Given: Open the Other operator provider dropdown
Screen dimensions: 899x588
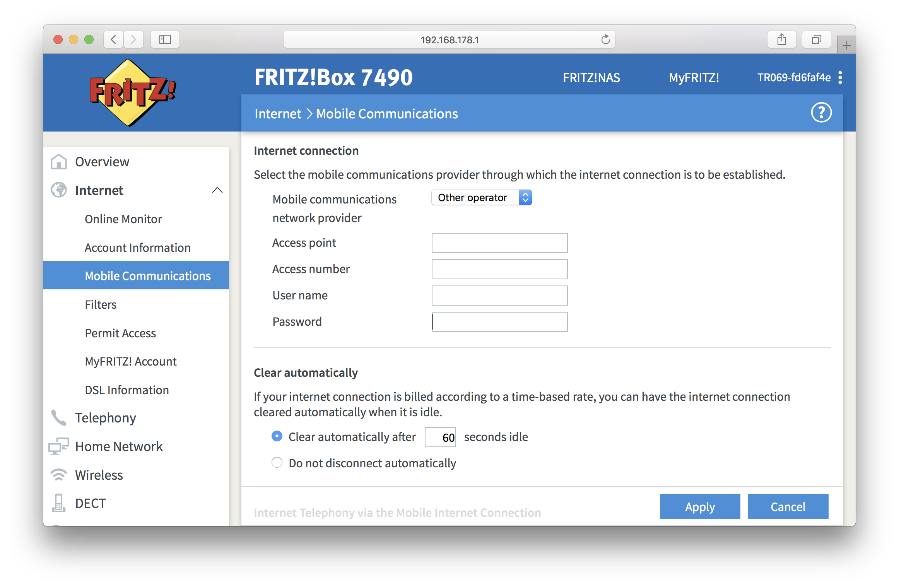Looking at the screenshot, I should (x=482, y=198).
